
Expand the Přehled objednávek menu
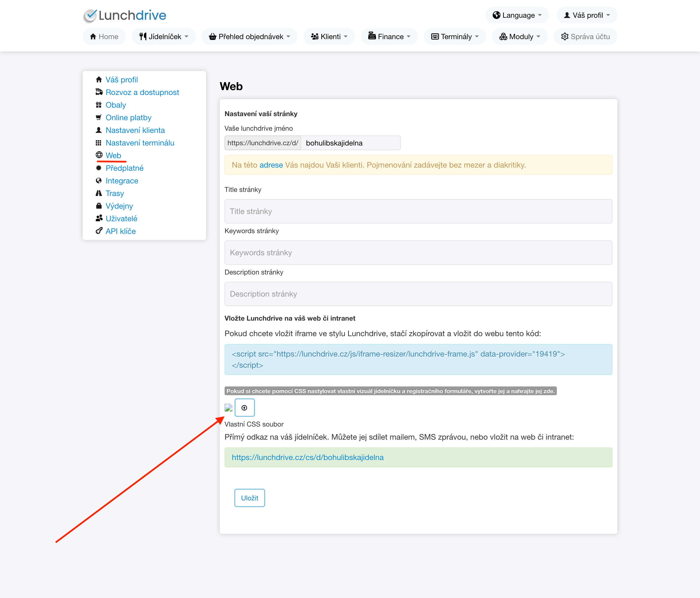249,36
